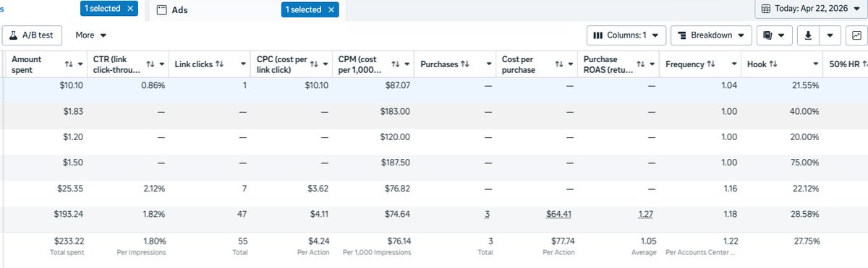The image size is (868, 268).
Task: Sort by Link clicks column
Action: [x=220, y=64]
